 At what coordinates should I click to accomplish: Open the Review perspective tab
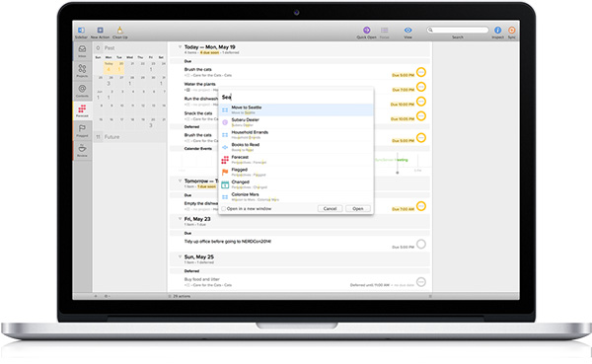click(x=82, y=150)
